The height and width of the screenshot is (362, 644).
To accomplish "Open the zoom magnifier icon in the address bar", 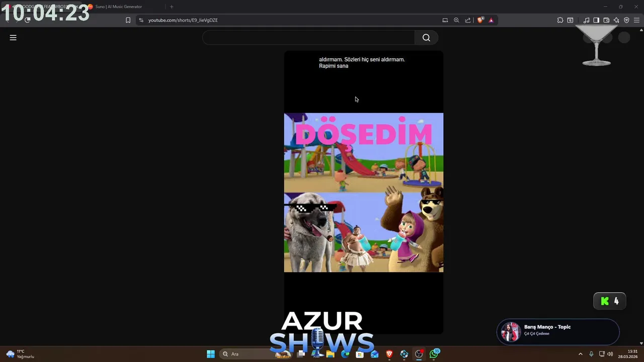I will 456,20.
